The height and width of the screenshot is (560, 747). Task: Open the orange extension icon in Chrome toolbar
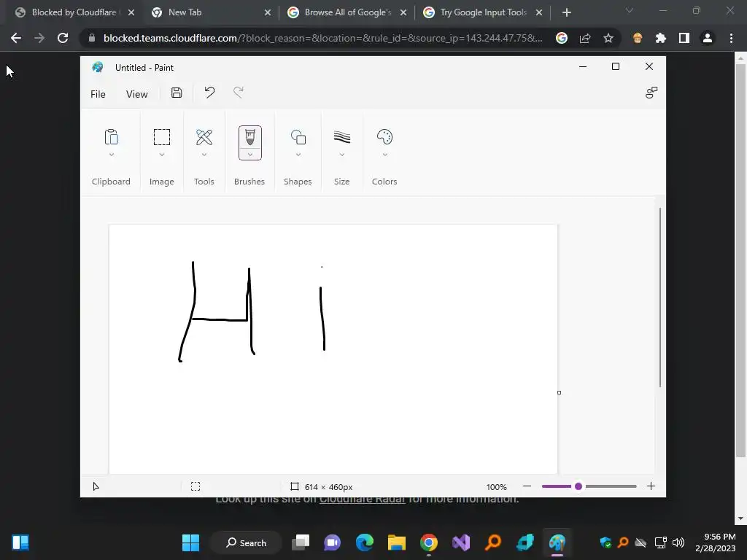638,38
